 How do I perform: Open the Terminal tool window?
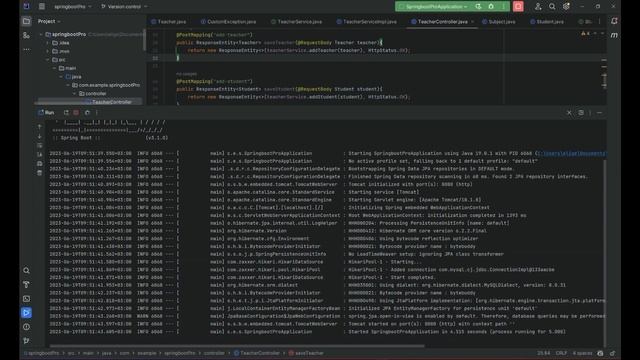pos(27,299)
